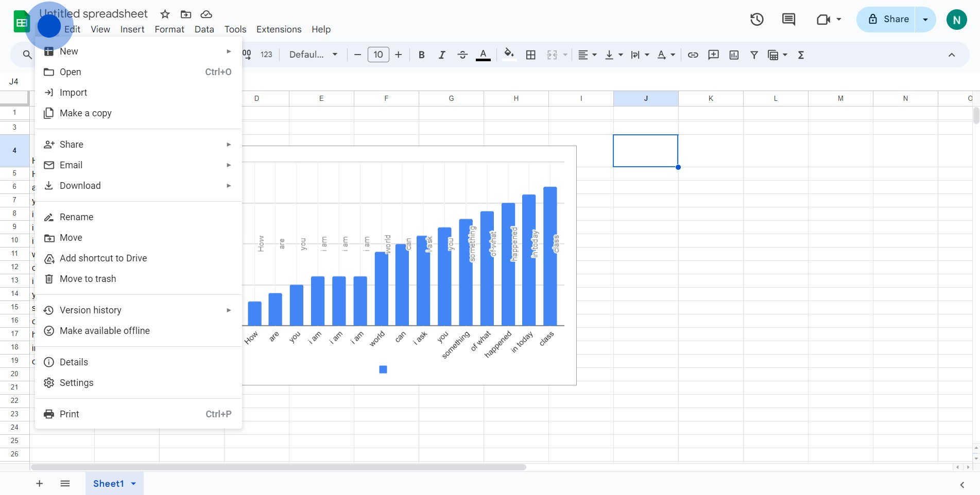
Task: Open Details from the File menu
Action: click(139, 362)
